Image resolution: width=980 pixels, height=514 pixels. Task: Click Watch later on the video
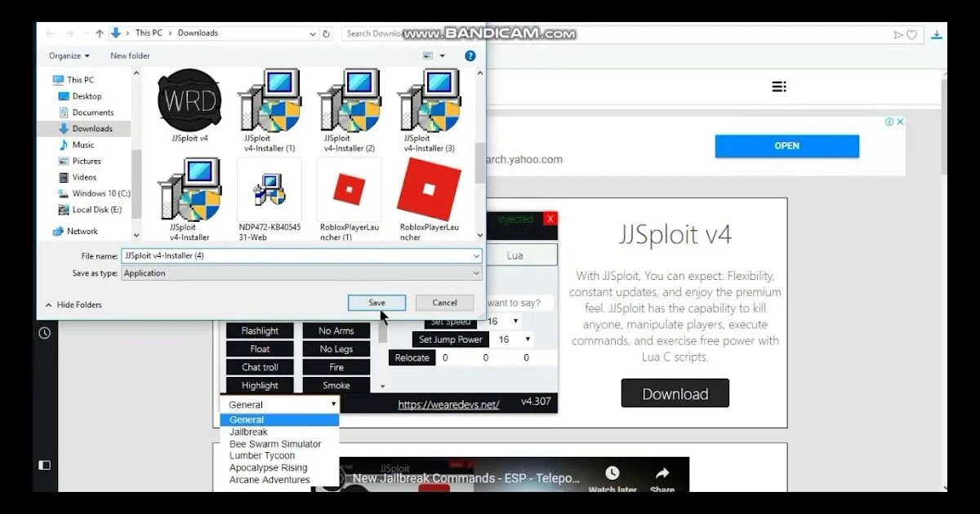612,480
